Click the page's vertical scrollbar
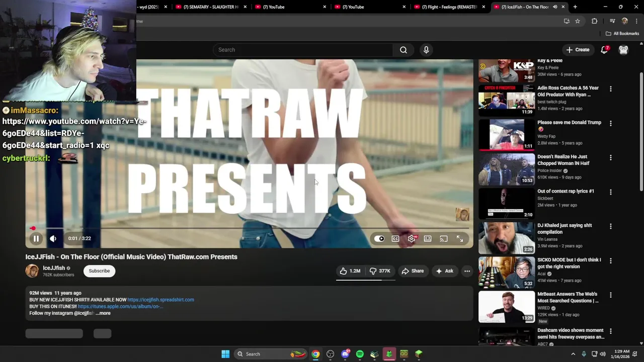This screenshot has width=644, height=362. [x=641, y=132]
